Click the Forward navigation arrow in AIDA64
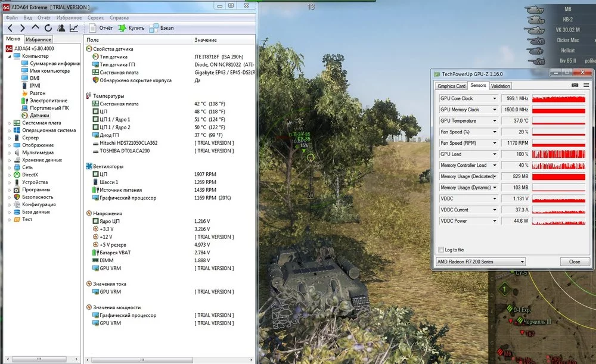596x364 pixels. pos(23,28)
